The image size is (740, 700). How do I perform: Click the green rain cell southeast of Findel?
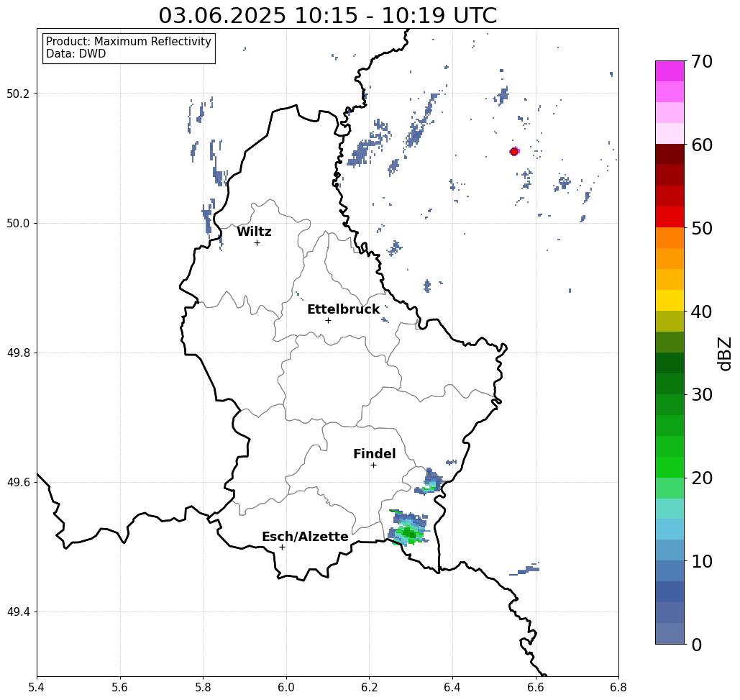coord(408,529)
